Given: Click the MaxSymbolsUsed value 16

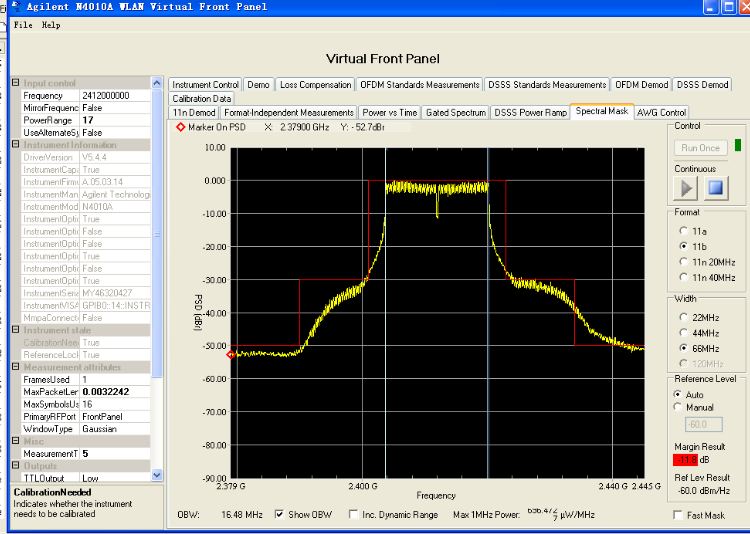Looking at the screenshot, I should (114, 404).
